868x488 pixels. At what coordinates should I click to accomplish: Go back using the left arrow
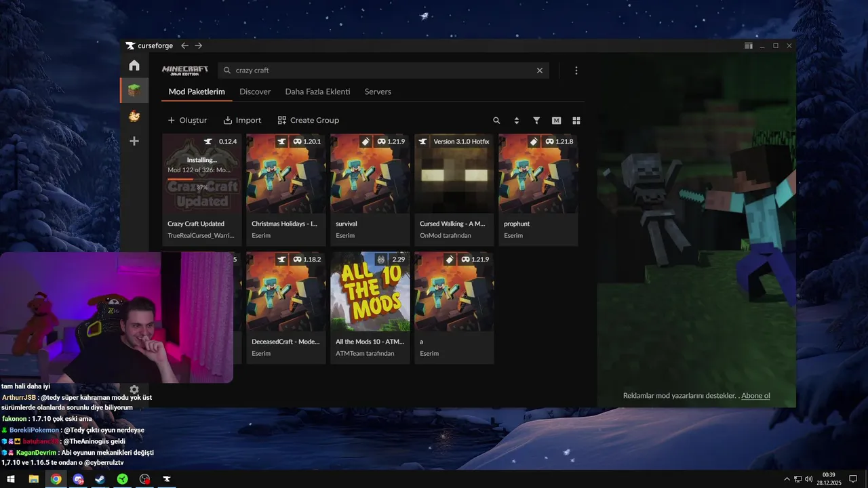pyautogui.click(x=184, y=45)
